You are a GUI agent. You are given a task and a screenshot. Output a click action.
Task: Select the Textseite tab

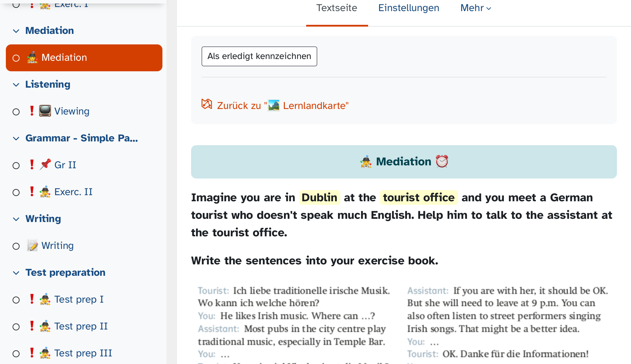pyautogui.click(x=337, y=8)
